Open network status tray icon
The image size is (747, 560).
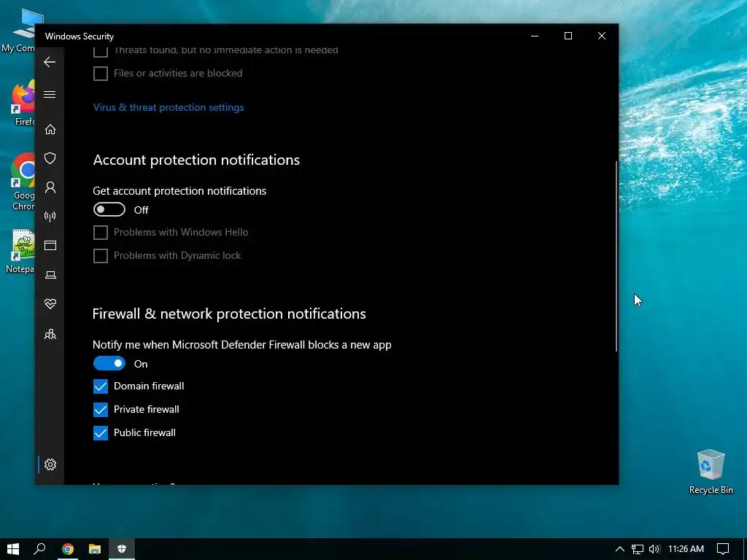click(638, 549)
